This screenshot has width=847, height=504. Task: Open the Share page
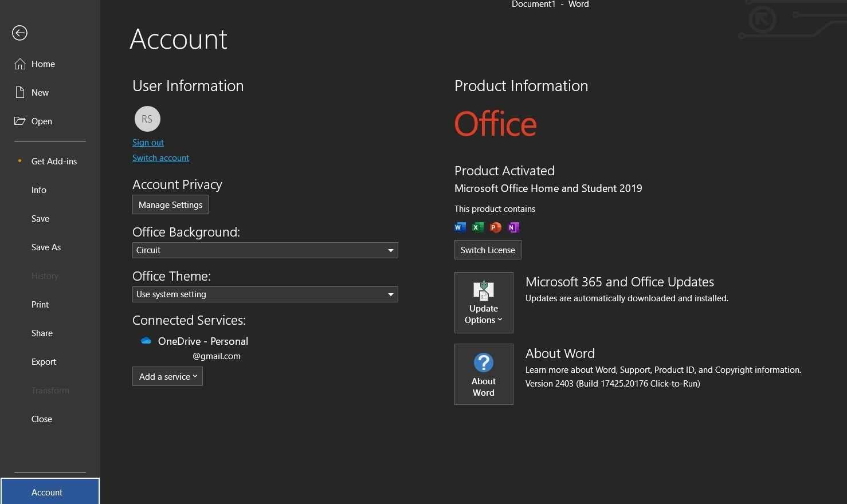50,333
